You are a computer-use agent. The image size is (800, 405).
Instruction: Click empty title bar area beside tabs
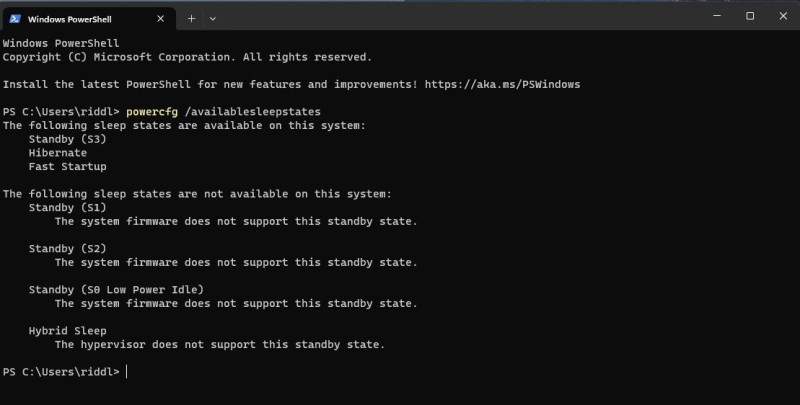pos(459,17)
